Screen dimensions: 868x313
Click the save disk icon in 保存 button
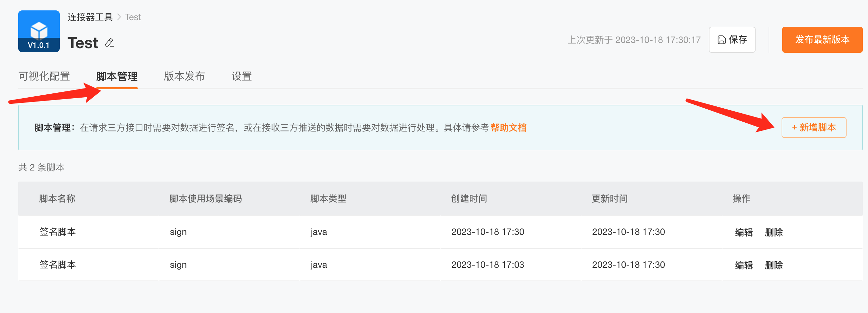pos(721,40)
